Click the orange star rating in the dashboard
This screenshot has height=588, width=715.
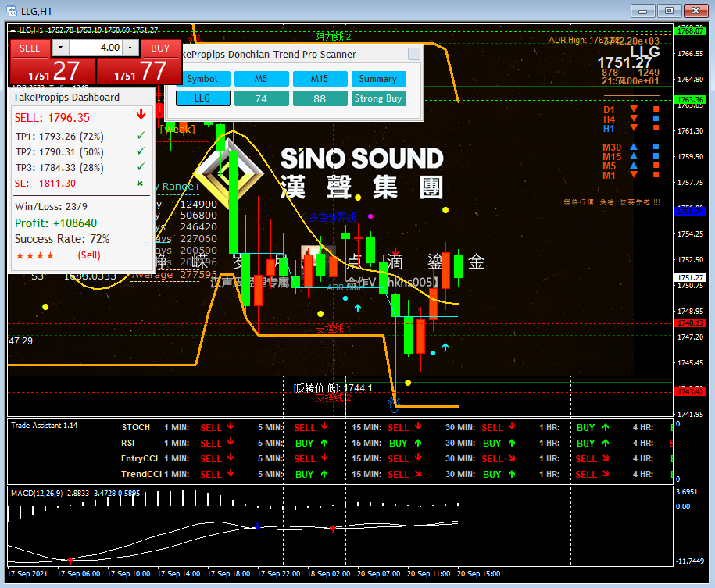(x=34, y=255)
